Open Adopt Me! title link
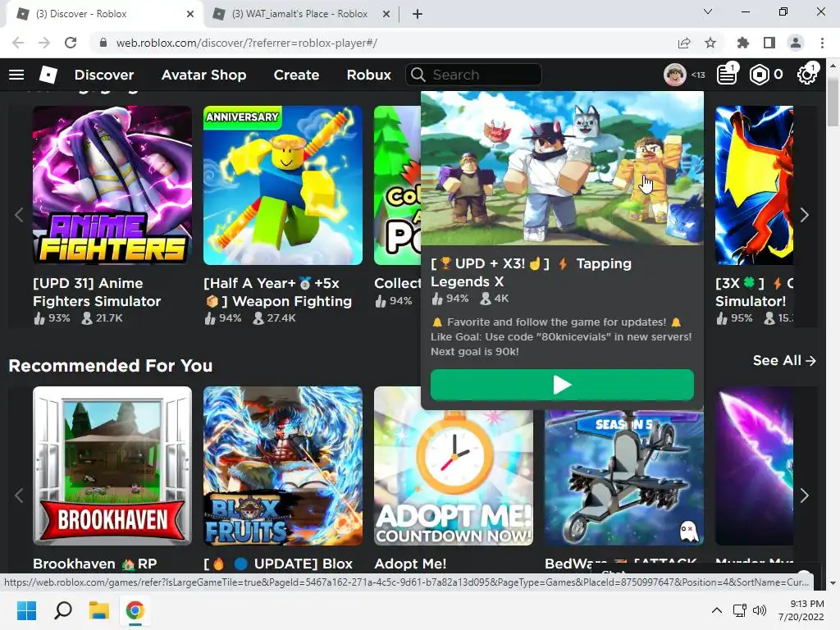The image size is (840, 630). pos(410,564)
